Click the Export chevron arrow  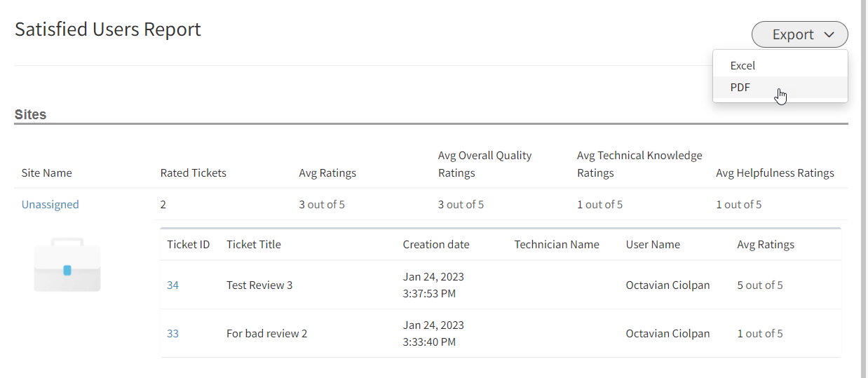(829, 34)
